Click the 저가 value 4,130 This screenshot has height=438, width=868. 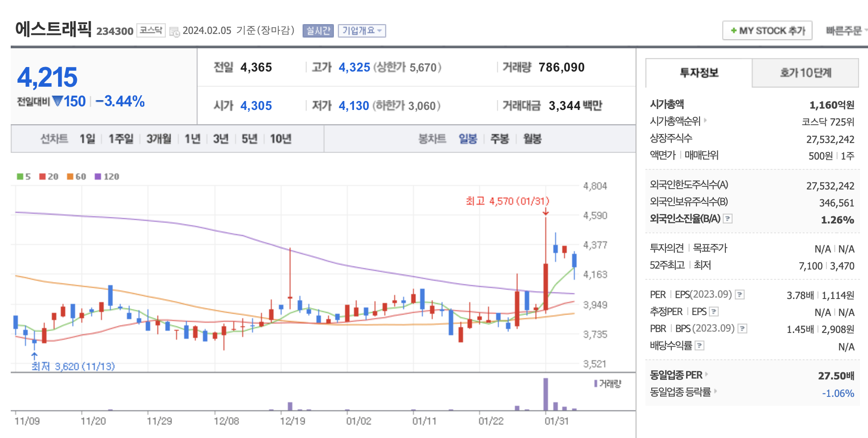coord(354,106)
